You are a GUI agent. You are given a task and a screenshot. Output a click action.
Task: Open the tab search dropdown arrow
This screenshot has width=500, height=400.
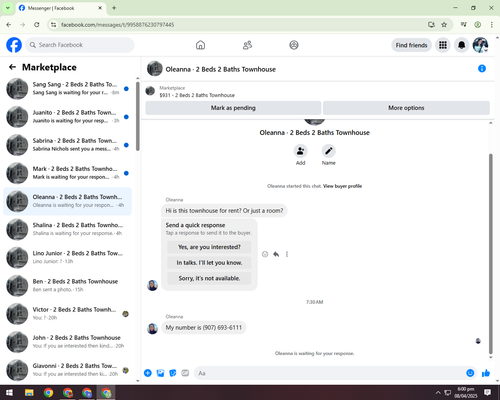click(8, 8)
